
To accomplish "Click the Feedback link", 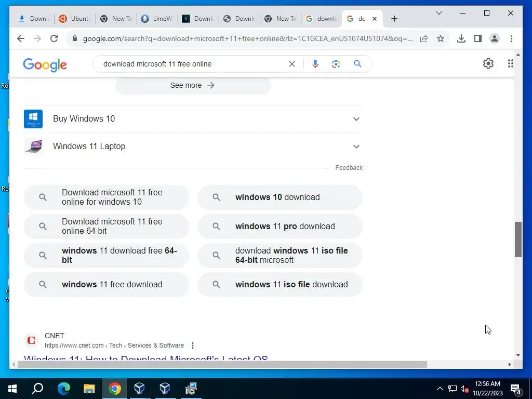I will 349,168.
